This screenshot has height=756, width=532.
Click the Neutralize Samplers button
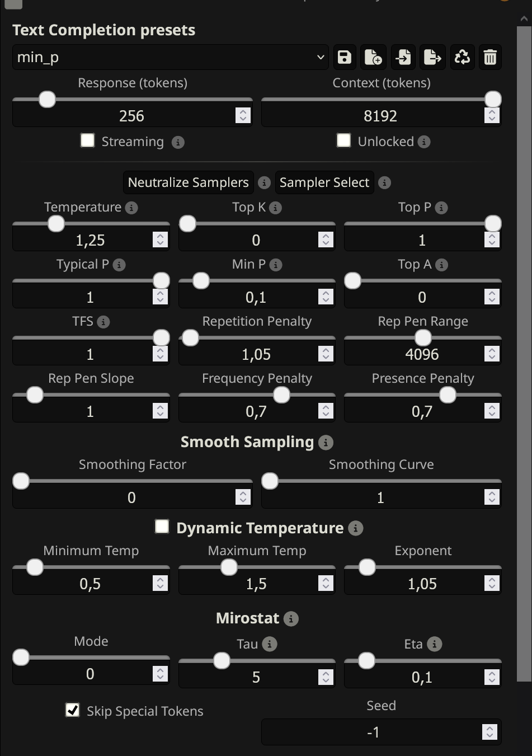[x=188, y=182]
